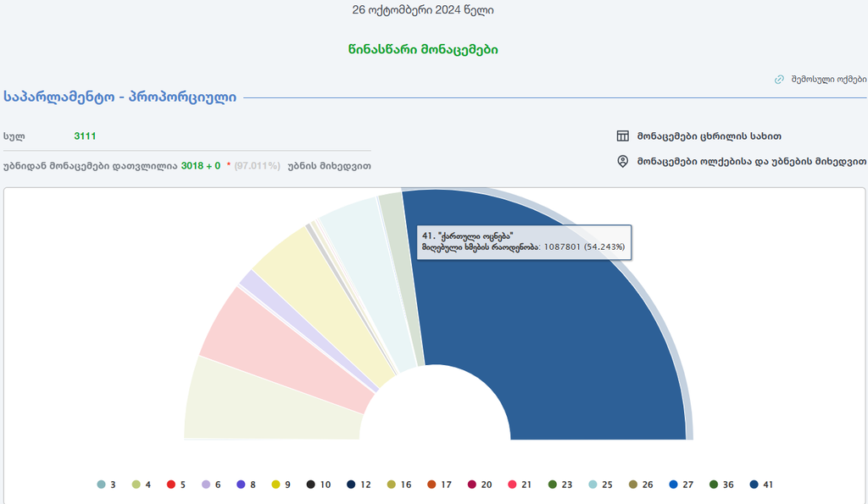Toggle legend item 10 black series
The height and width of the screenshot is (504, 868).
(319, 485)
